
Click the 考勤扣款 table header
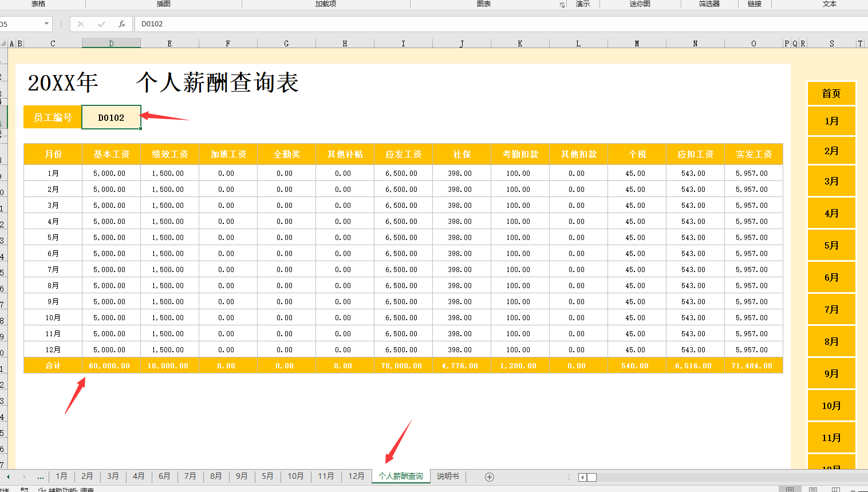pos(520,154)
